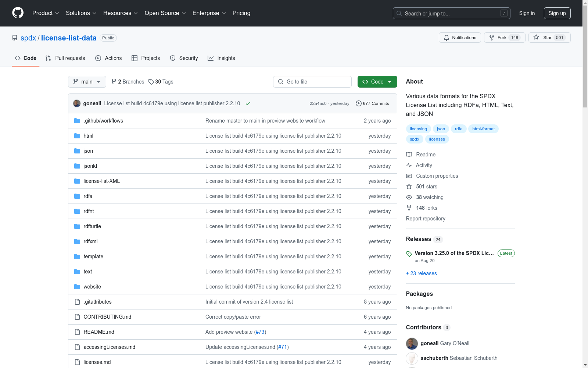Screen dimensions: 588x368
Task: Click the book icon next to Readme
Action: [409, 155]
